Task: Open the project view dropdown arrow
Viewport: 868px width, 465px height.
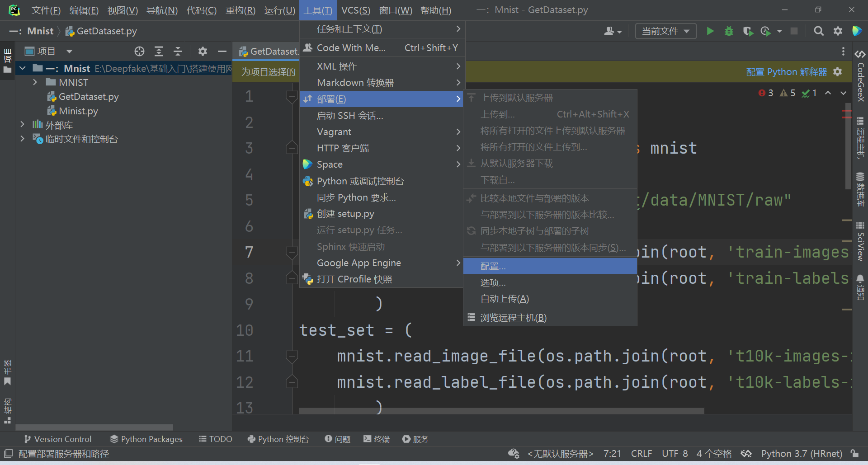Action: pos(69,51)
